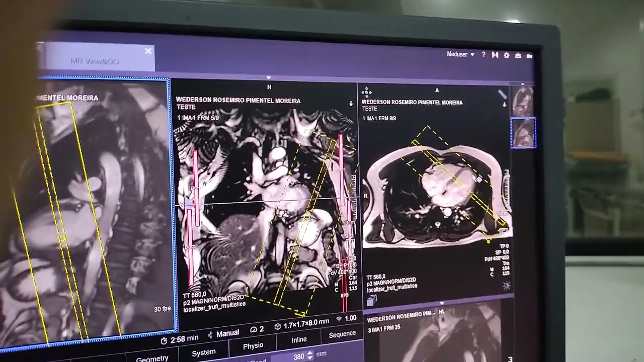Click the diagonal ruler tool in axial view
Viewport: 644px width, 362px height.
point(502,94)
